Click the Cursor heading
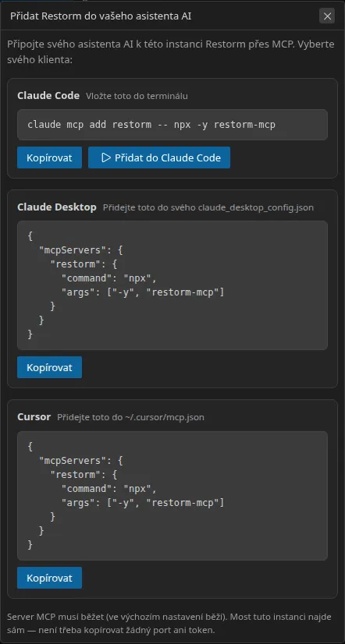Viewport: 345px width, 644px height. point(34,417)
